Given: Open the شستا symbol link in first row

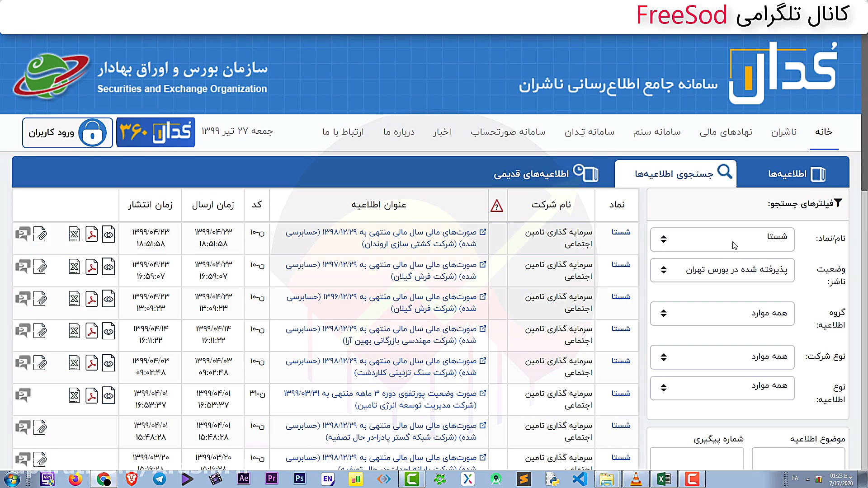Looking at the screenshot, I should click(621, 232).
